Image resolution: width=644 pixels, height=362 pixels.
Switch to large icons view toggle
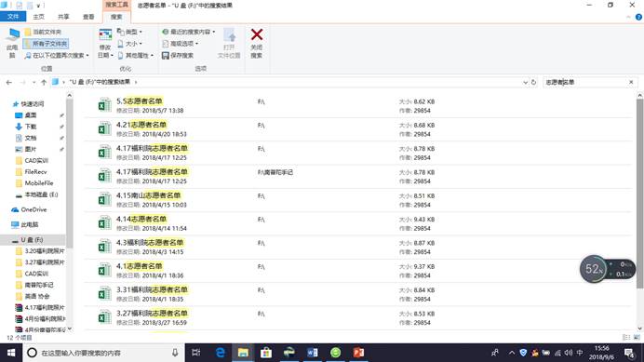coord(637,338)
